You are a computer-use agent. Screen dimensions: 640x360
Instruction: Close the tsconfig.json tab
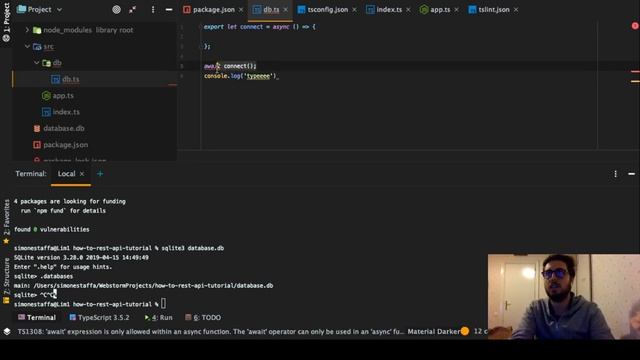(x=354, y=9)
